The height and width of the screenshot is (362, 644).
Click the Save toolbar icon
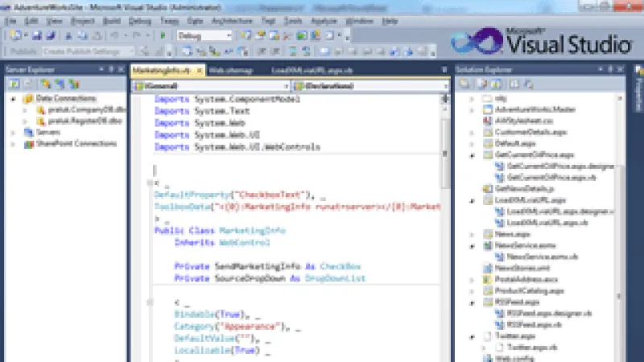click(37, 35)
